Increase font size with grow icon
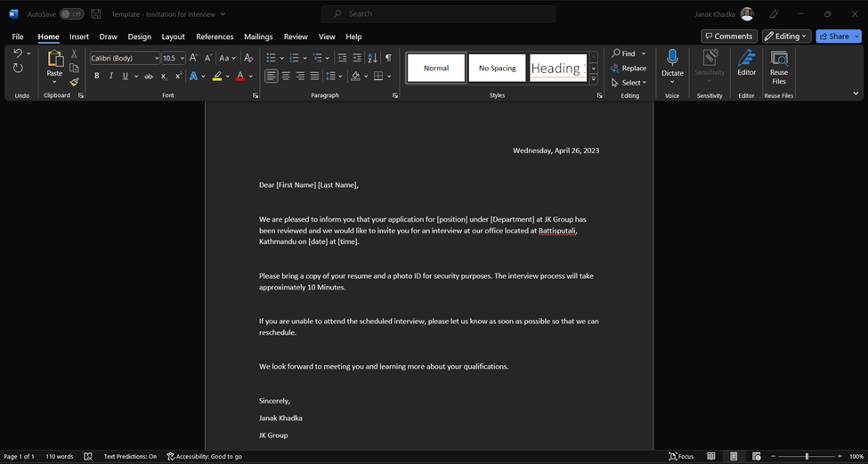Image resolution: width=868 pixels, height=464 pixels. pyautogui.click(x=193, y=58)
